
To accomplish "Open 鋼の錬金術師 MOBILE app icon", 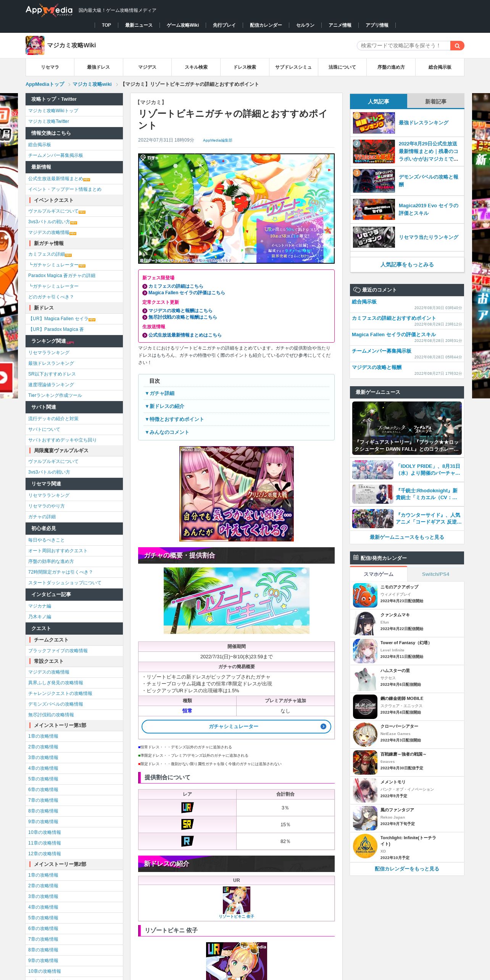I will pos(365,707).
